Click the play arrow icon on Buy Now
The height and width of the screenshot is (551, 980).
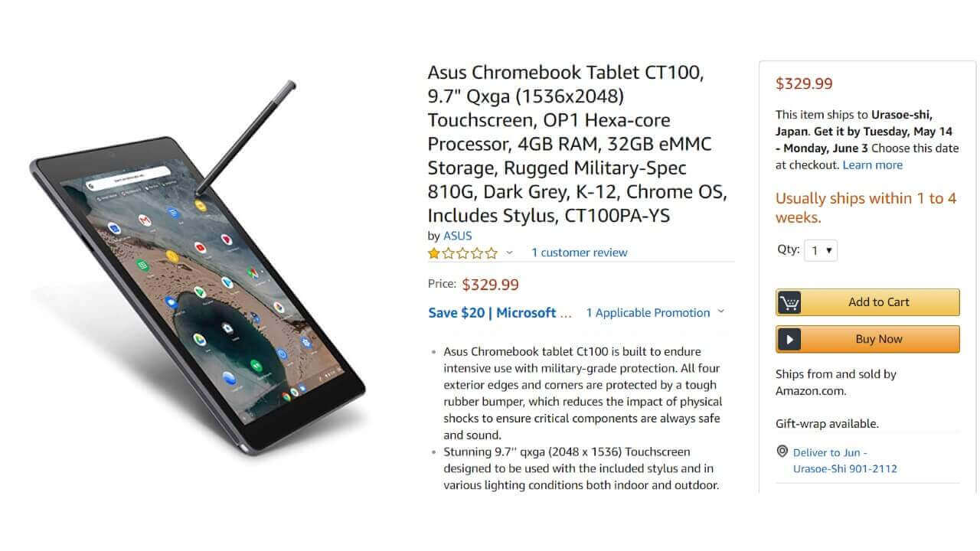click(789, 339)
